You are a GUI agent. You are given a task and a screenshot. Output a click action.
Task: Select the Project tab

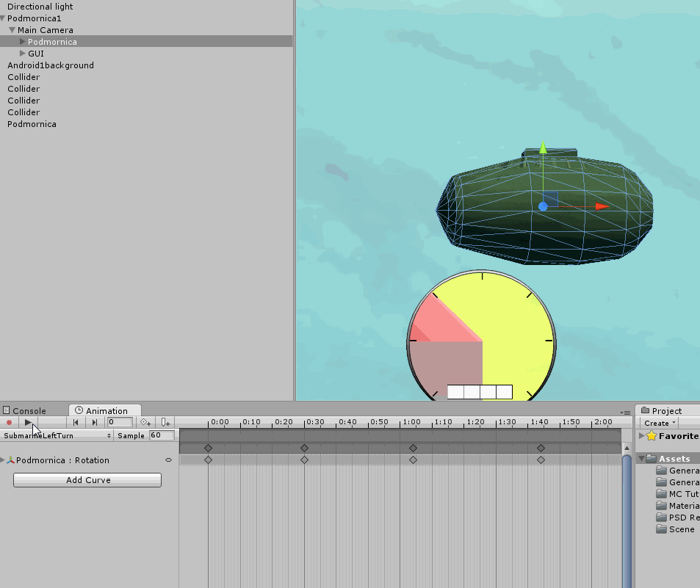(661, 411)
